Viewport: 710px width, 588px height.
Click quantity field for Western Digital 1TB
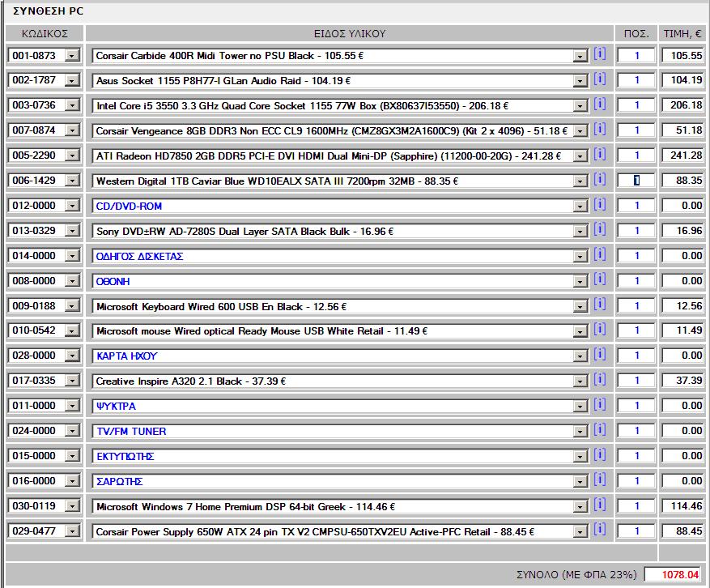[x=636, y=181]
